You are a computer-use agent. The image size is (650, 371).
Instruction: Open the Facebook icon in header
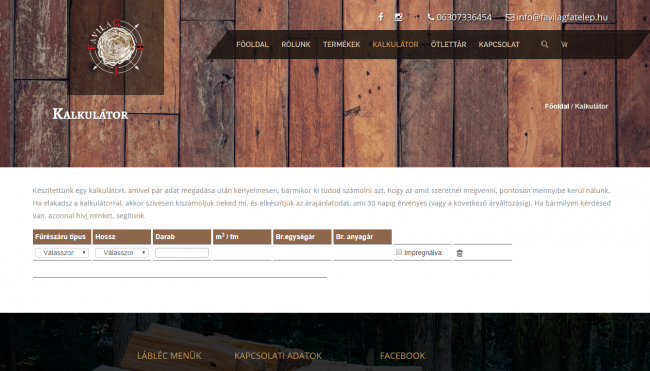click(381, 17)
